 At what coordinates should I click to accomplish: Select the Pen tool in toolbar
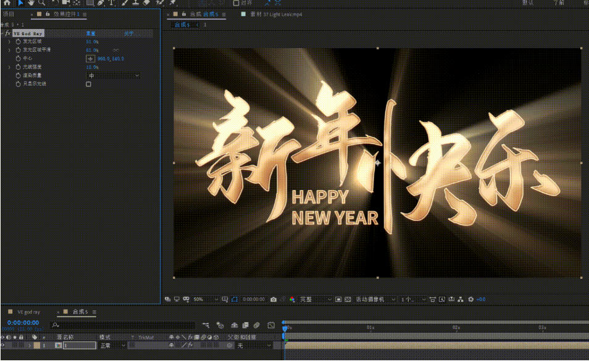pyautogui.click(x=101, y=2)
